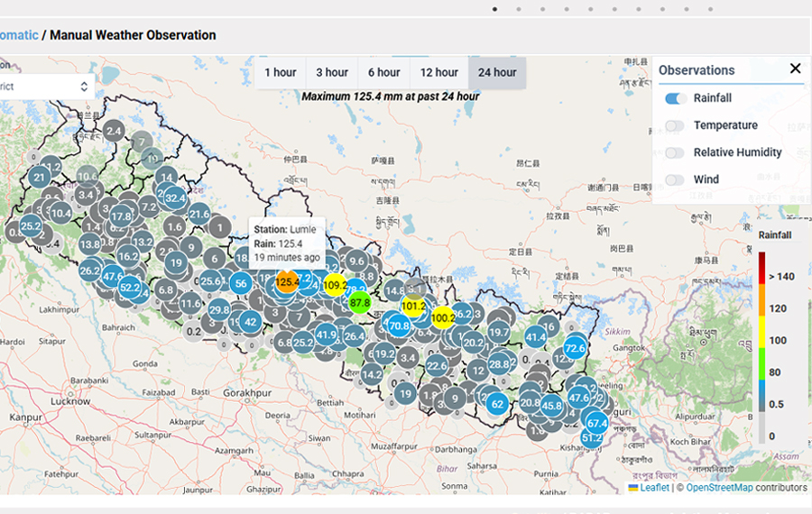812x514 pixels.
Task: Click the orange 125.4 Lumle station marker
Action: 286,281
